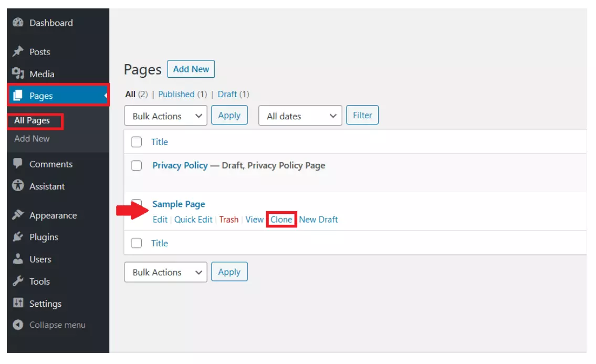Open Media menu item

[x=42, y=74]
